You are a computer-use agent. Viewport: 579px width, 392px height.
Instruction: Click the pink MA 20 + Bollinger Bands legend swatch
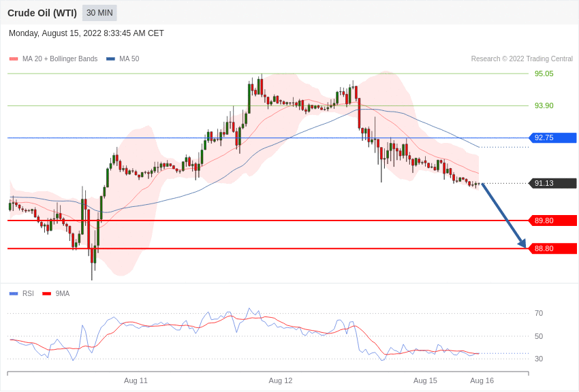pyautogui.click(x=14, y=59)
